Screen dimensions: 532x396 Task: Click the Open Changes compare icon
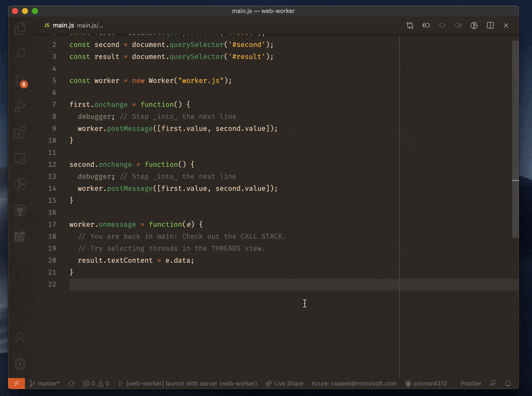(410, 25)
